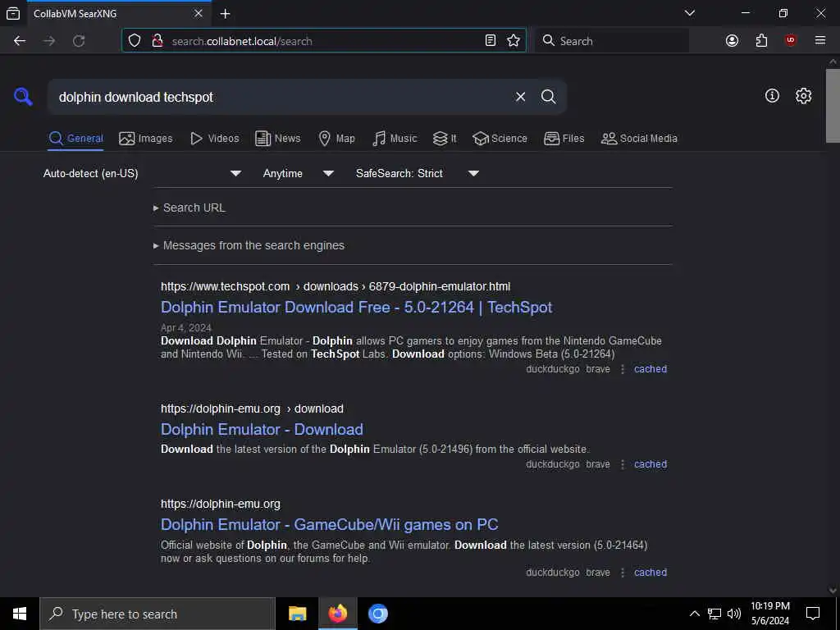Viewport: 840px width, 630px height.
Task: Click the Firefox toolbar Search box
Action: tap(612, 41)
